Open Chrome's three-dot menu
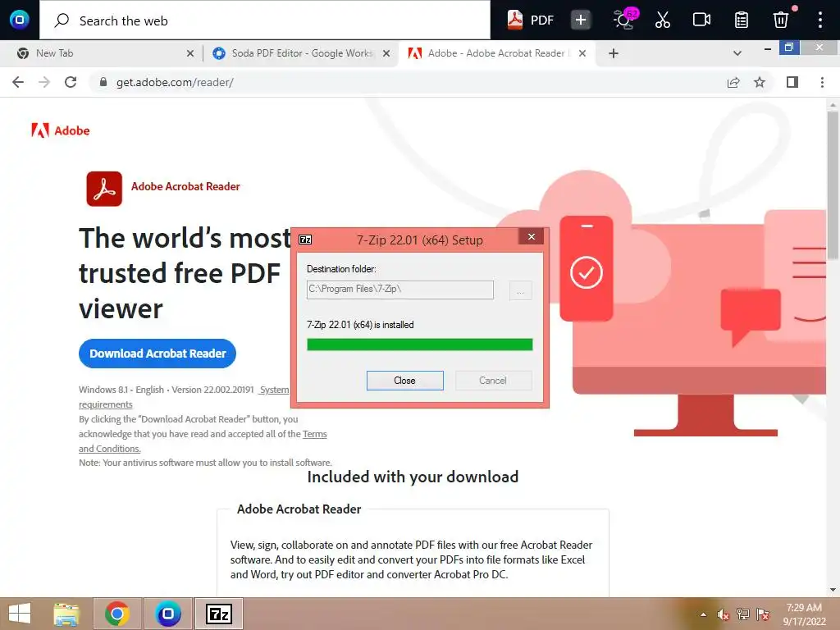 [822, 82]
